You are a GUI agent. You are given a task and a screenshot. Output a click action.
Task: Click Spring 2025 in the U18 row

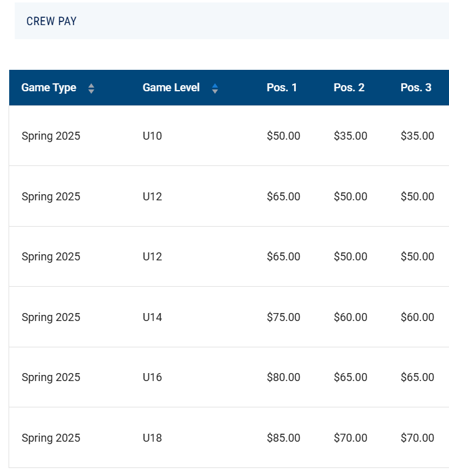[x=51, y=438]
